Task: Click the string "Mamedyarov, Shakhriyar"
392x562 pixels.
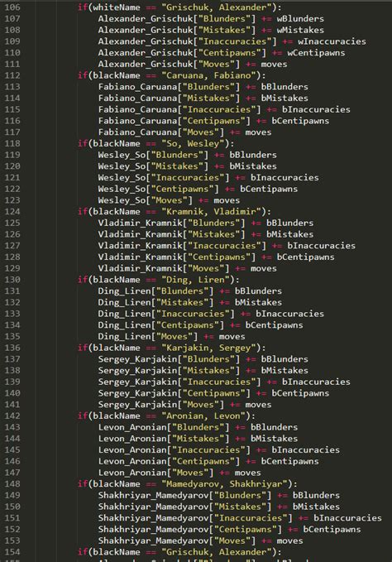Action: tap(224, 484)
